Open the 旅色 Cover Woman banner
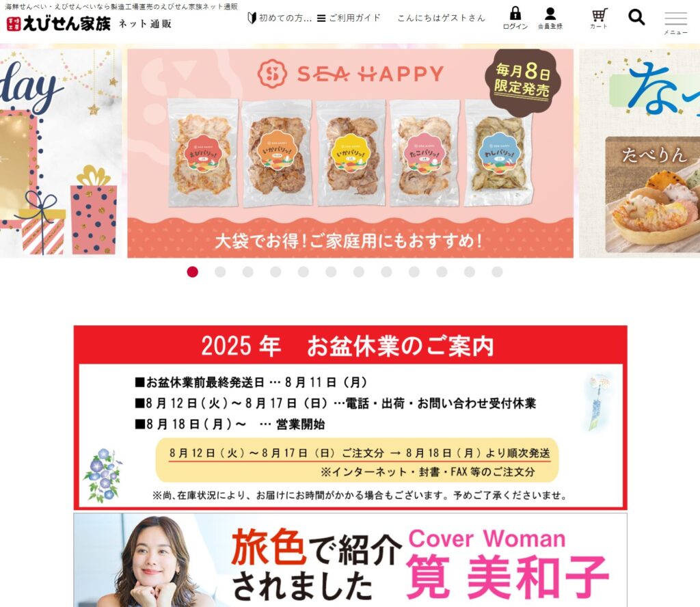The image size is (700, 607). click(351, 560)
